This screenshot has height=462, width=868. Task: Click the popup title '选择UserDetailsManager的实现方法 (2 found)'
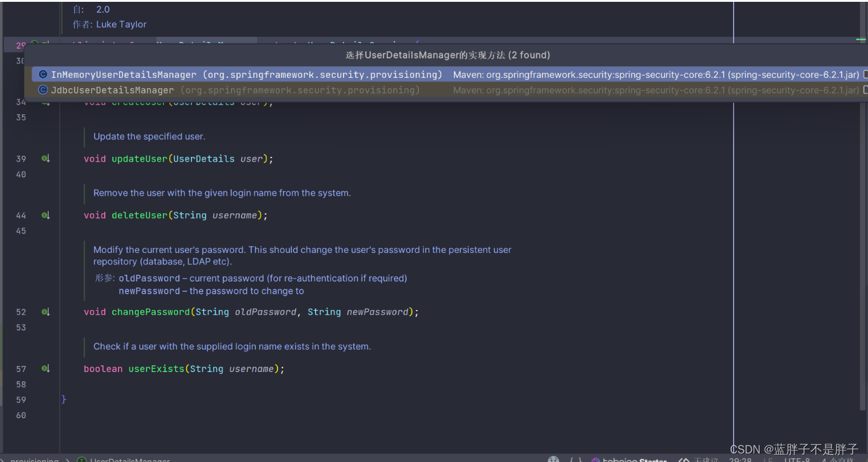448,55
